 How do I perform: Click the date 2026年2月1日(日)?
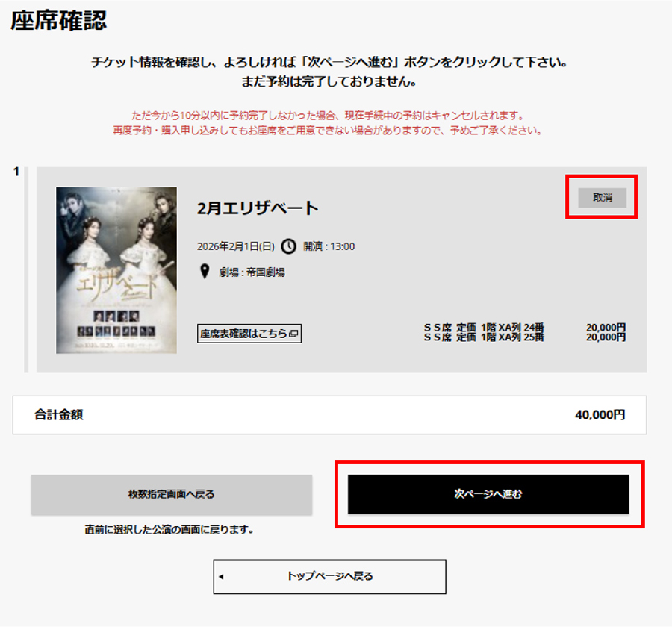236,246
